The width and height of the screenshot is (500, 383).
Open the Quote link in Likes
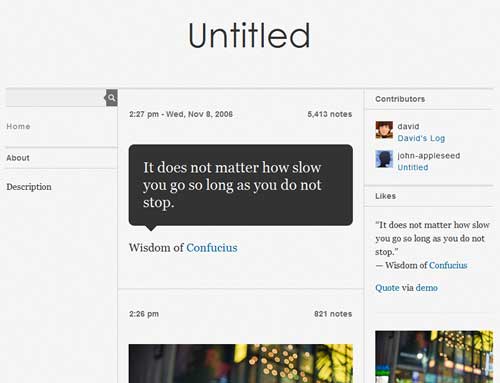387,288
